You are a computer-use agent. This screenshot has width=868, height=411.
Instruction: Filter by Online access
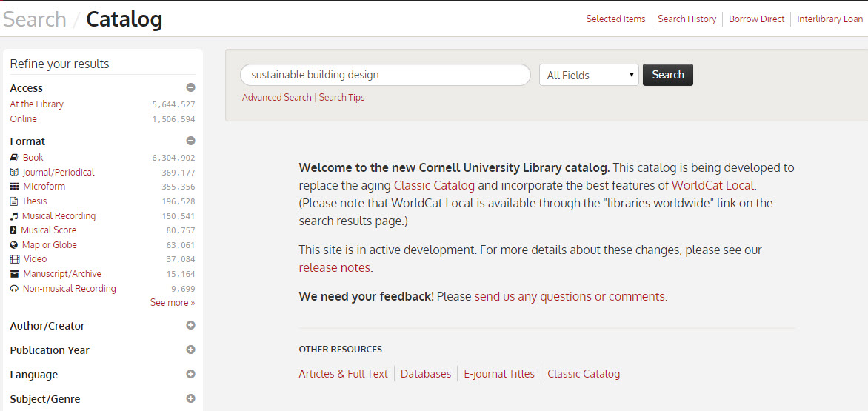tap(23, 119)
